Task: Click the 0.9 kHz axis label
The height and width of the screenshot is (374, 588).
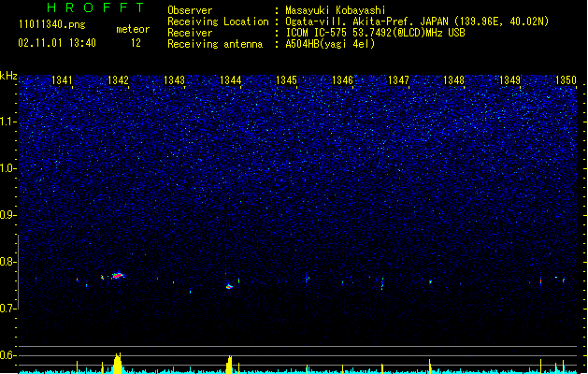Action: 8,215
